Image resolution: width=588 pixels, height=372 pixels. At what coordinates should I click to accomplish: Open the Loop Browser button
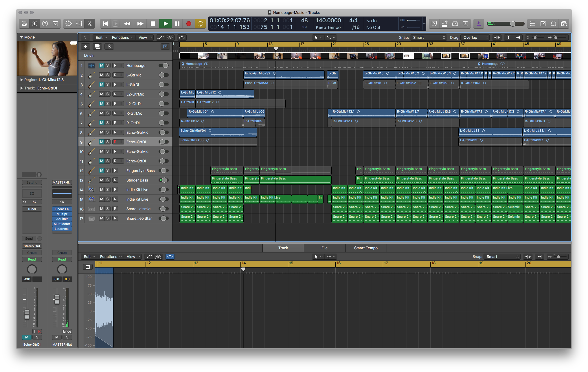(x=554, y=24)
